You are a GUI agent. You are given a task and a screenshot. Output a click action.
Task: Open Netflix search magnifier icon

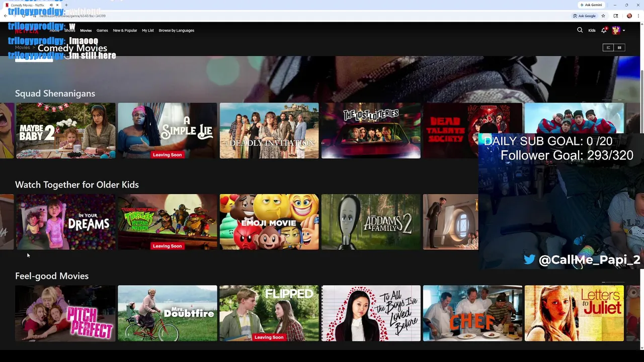[580, 30]
